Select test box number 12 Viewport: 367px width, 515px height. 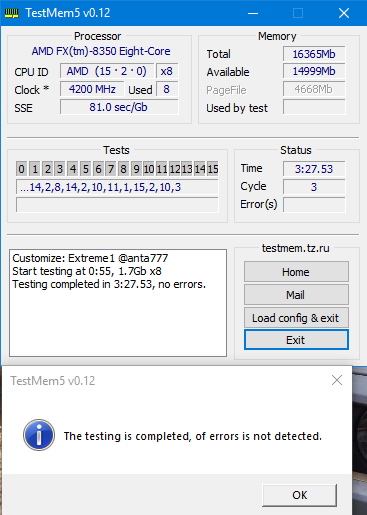(175, 169)
